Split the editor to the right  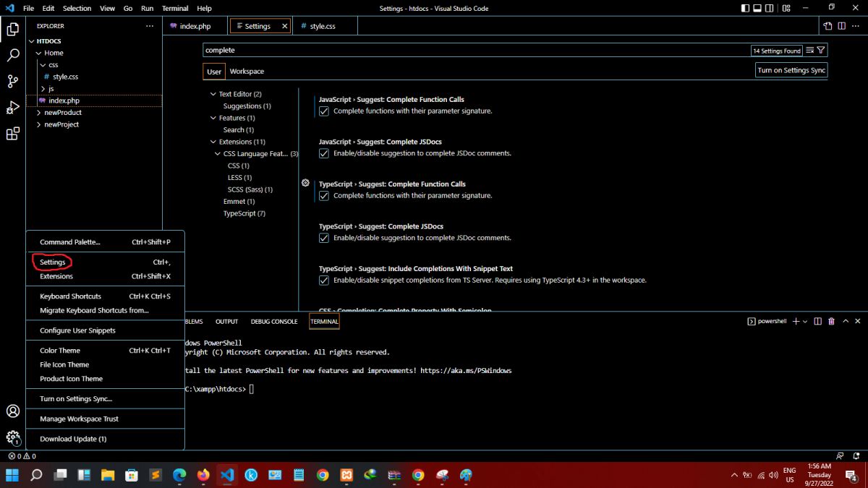tap(842, 26)
